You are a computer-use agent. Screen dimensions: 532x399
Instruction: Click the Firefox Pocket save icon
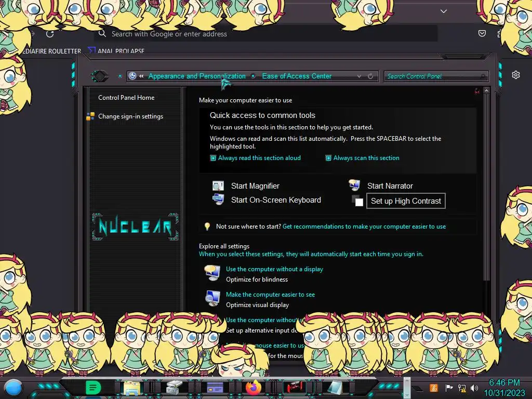tap(482, 33)
